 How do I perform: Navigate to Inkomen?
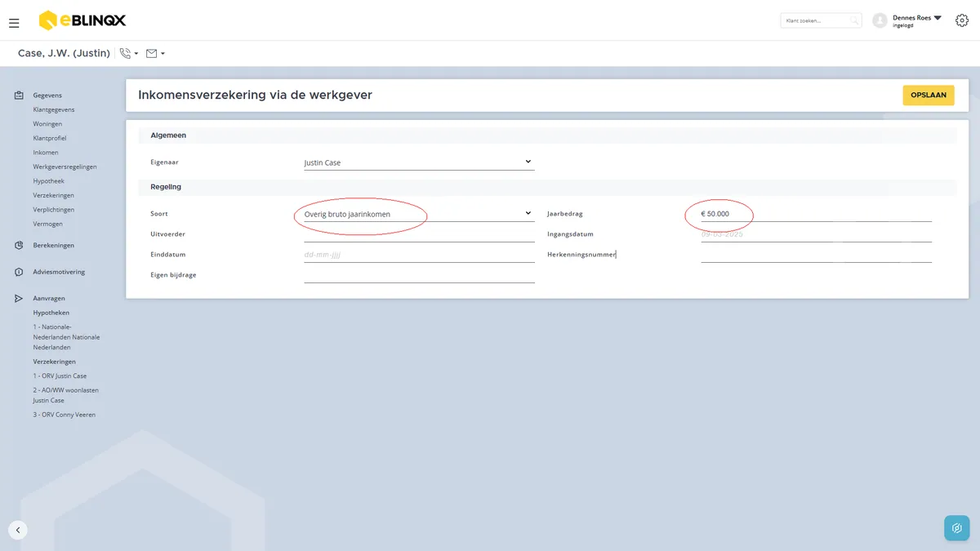click(46, 153)
